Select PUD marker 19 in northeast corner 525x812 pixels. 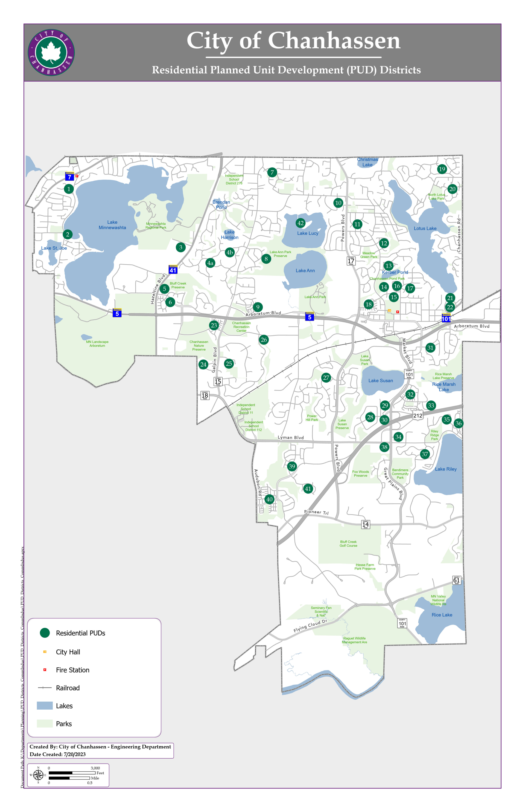442,169
